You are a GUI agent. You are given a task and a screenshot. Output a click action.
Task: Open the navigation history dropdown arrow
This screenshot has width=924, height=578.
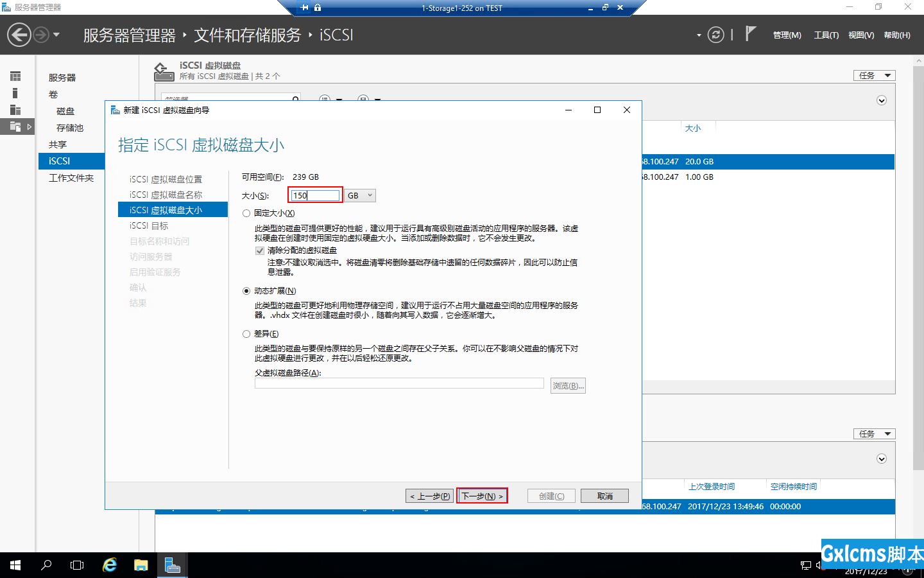coord(56,35)
